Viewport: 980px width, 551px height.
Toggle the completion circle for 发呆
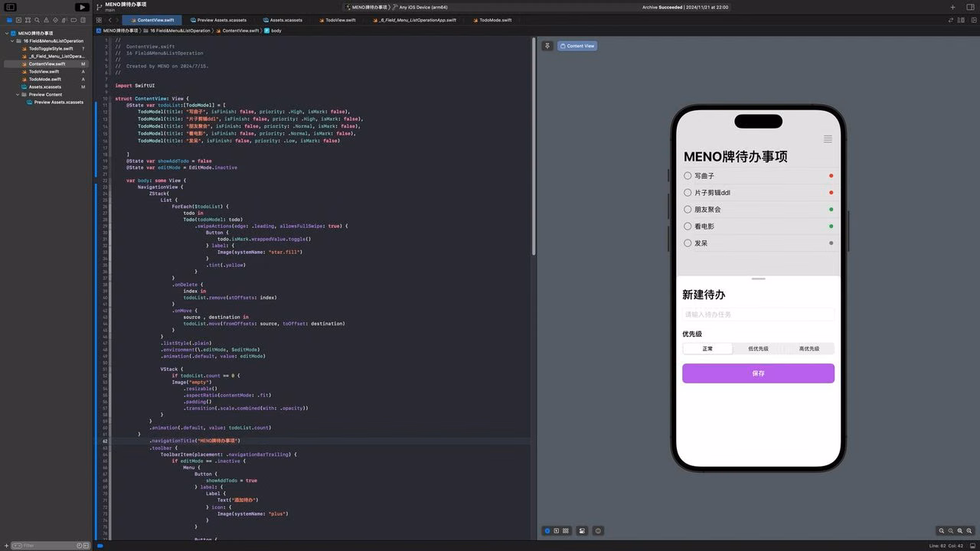pyautogui.click(x=688, y=243)
